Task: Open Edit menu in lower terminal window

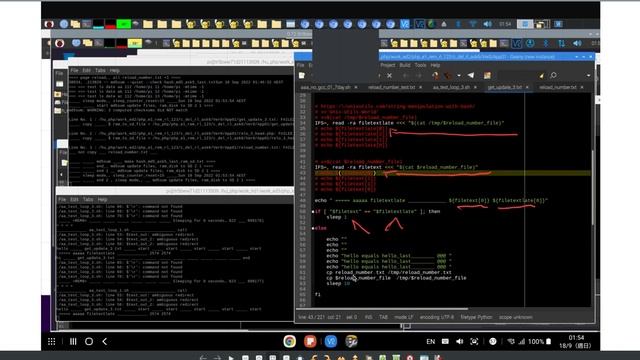Action: (x=74, y=200)
